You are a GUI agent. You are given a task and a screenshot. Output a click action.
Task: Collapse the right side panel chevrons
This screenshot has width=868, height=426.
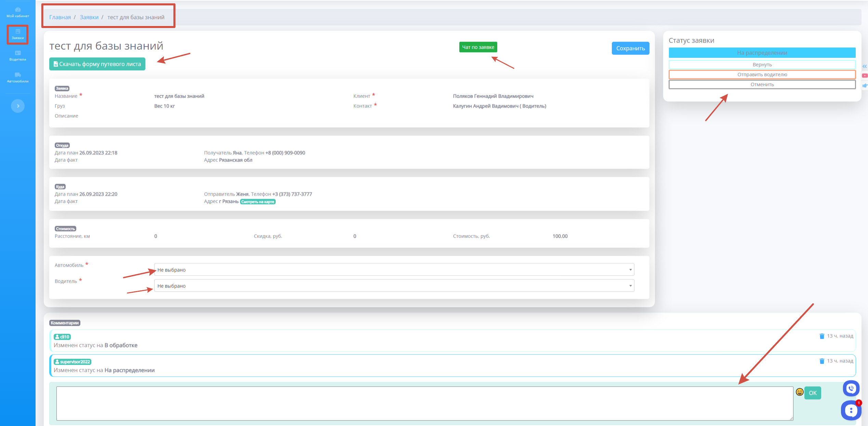point(865,66)
